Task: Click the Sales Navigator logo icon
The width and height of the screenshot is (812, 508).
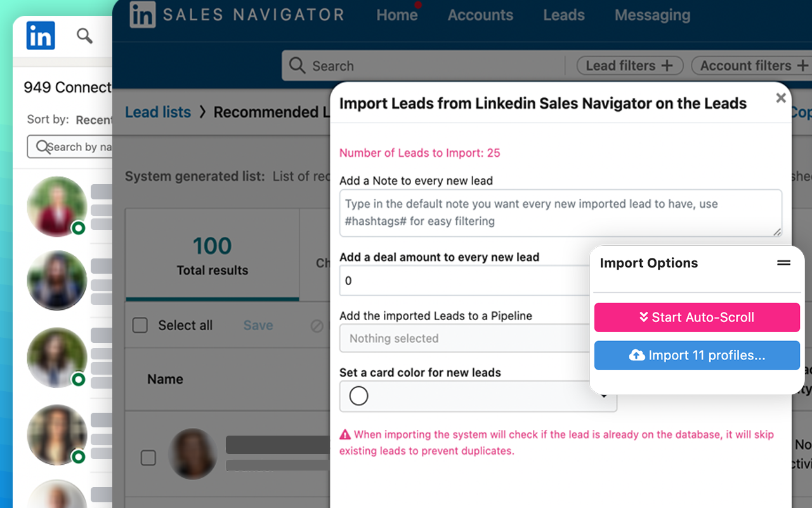Action: (143, 15)
